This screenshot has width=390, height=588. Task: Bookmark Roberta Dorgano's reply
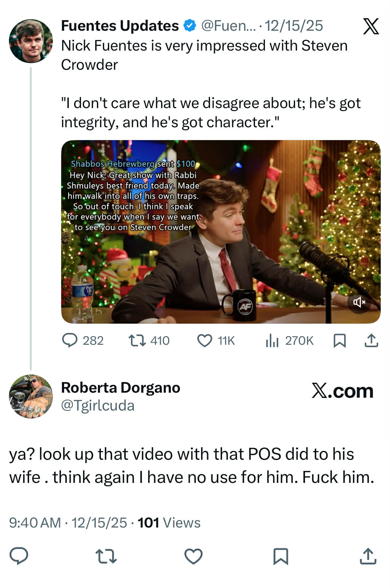tap(281, 556)
